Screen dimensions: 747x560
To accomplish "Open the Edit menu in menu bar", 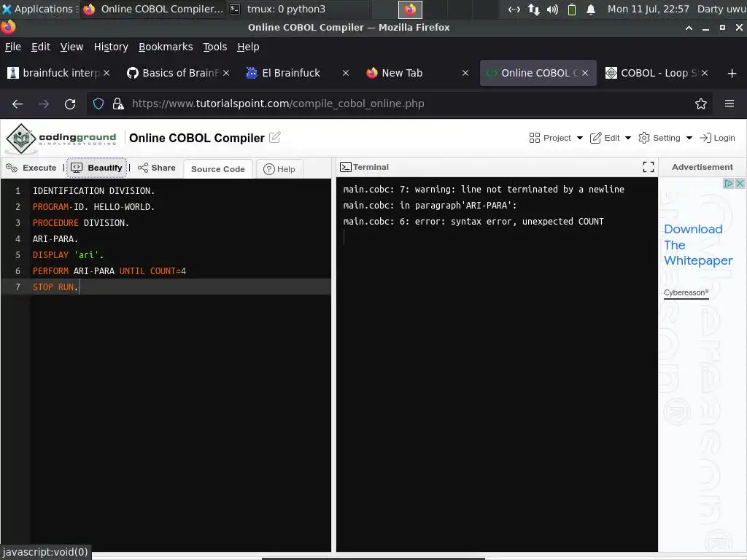I will coord(41,47).
